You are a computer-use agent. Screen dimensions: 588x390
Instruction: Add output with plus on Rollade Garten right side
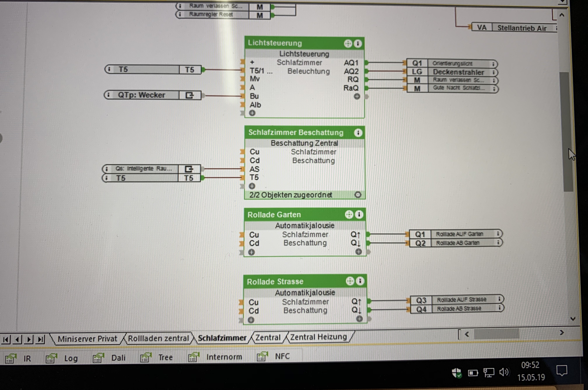(358, 252)
